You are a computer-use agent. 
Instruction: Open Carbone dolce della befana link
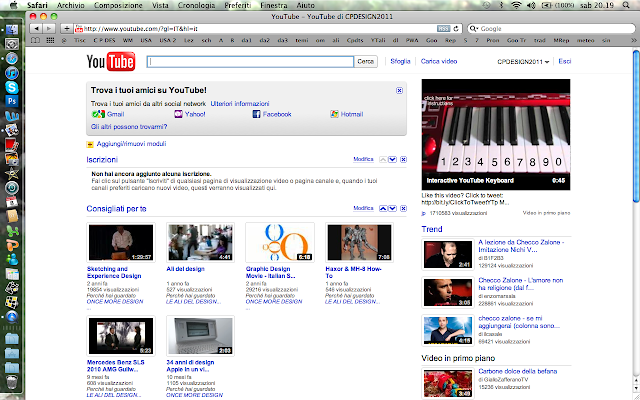518,371
